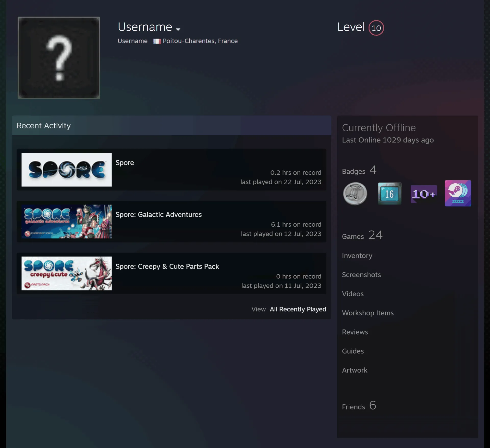
Task: Open Spore: Galactic Adventures title link
Action: pyautogui.click(x=158, y=214)
